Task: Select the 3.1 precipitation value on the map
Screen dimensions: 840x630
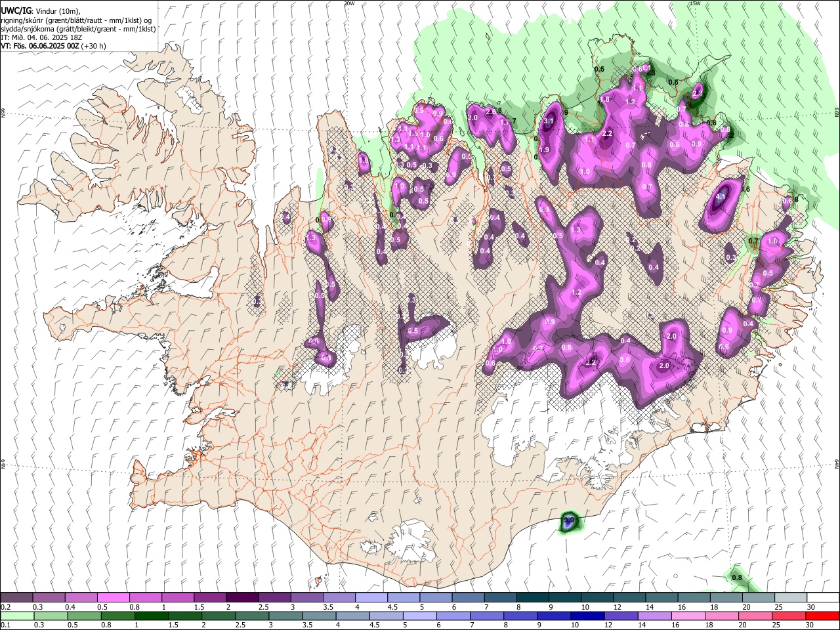Action: pos(549,121)
